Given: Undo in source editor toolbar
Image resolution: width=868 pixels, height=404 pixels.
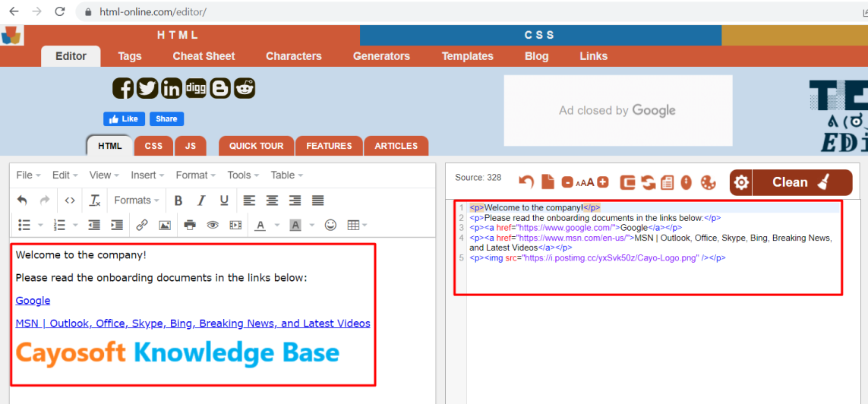Looking at the screenshot, I should tap(526, 181).
